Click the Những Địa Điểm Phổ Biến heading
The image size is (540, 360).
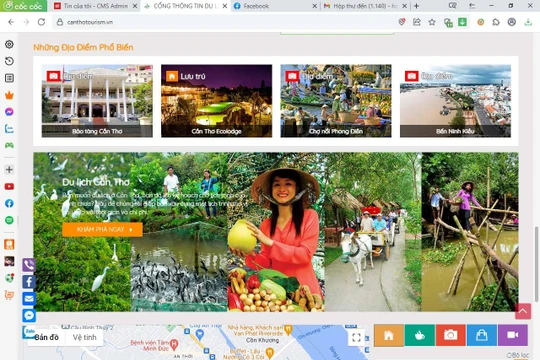(x=83, y=47)
